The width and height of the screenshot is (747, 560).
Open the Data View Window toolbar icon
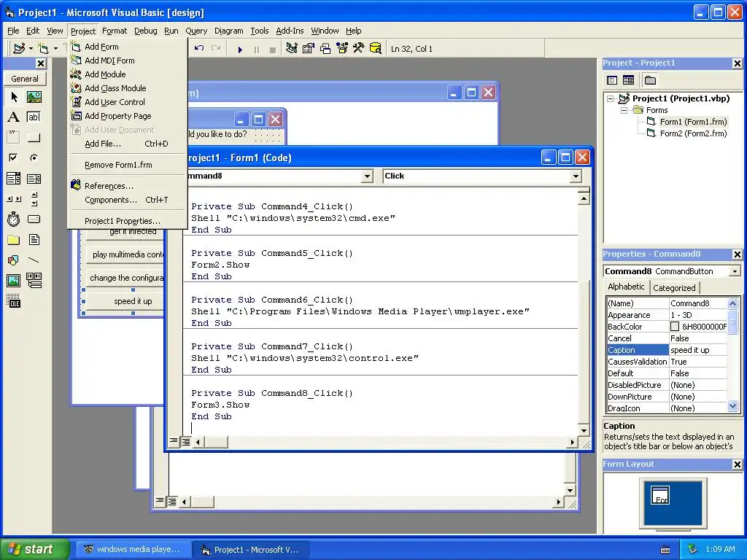376,48
